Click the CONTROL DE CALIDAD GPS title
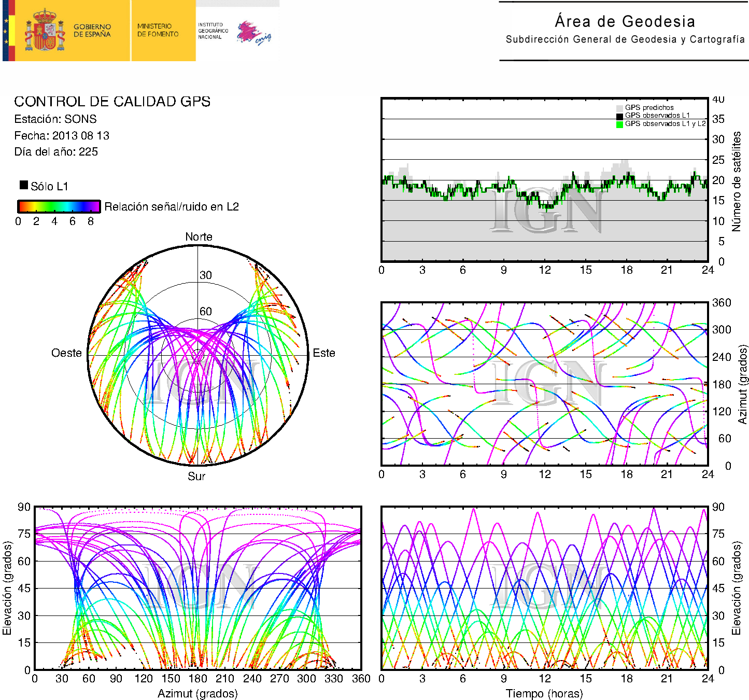Viewport: 749px width, 700px height. pos(112,102)
